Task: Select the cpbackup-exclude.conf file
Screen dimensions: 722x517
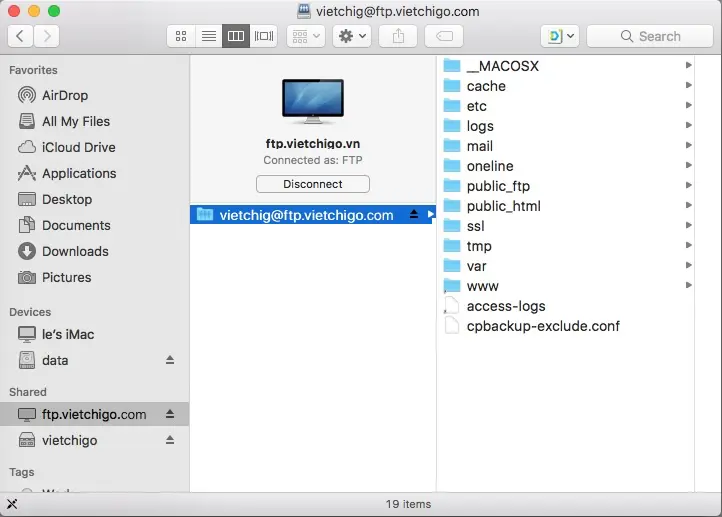Action: (x=565, y=326)
